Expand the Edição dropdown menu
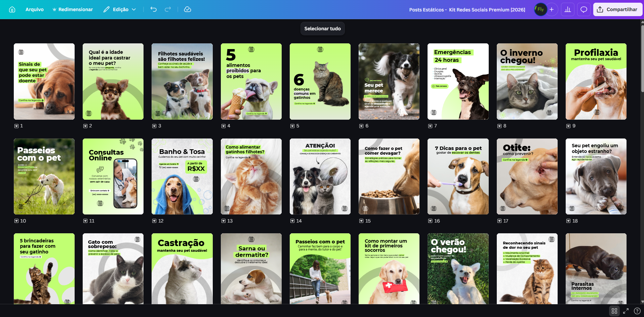Image resolution: width=644 pixels, height=317 pixels. point(119,9)
